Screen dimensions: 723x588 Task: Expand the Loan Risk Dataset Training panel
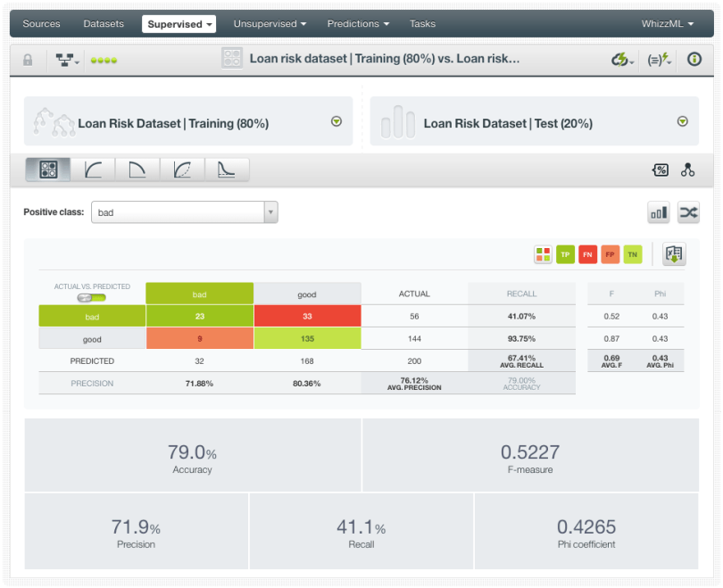coord(337,122)
